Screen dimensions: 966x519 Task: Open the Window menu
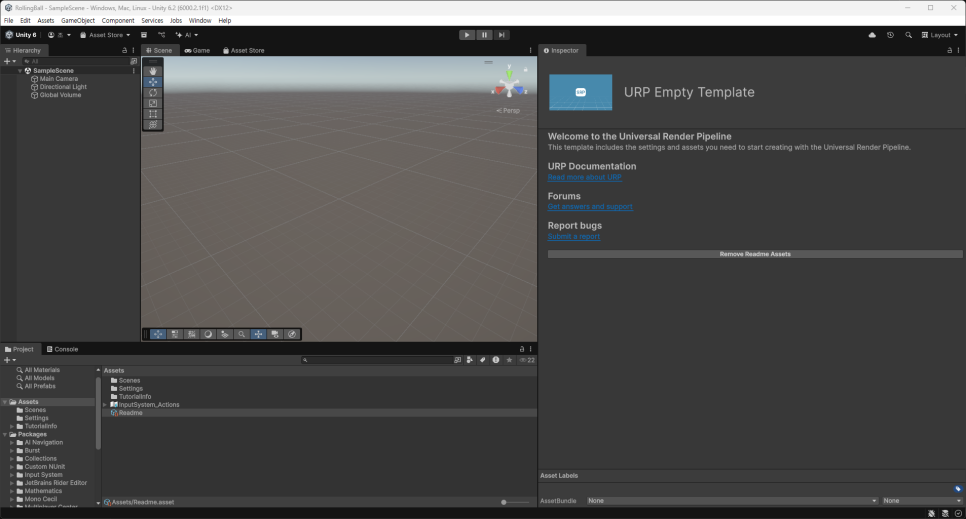pyautogui.click(x=200, y=20)
